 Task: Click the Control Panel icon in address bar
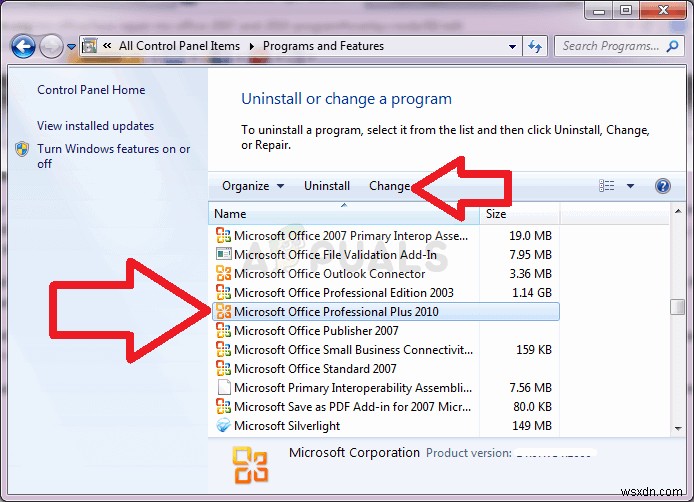[x=90, y=46]
